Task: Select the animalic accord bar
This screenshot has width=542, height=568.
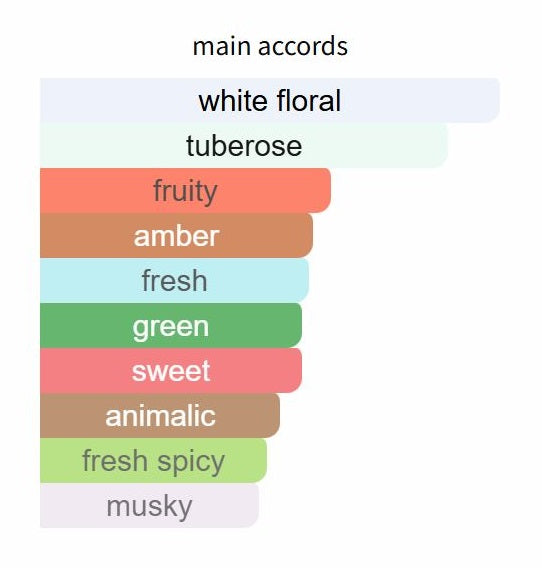Action: pos(160,415)
